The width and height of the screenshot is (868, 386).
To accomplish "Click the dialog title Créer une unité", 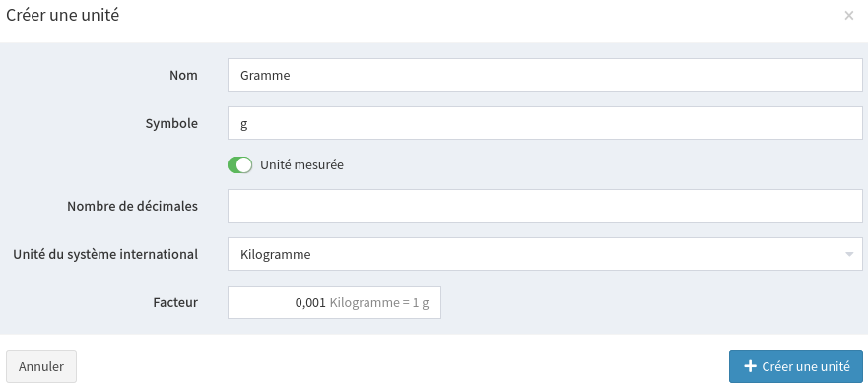I will tap(62, 15).
